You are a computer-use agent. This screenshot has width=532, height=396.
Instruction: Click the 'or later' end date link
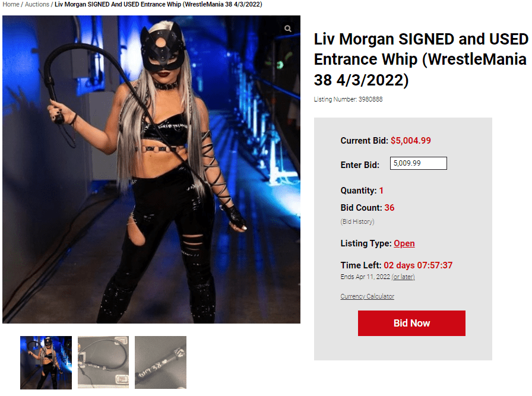(x=403, y=277)
